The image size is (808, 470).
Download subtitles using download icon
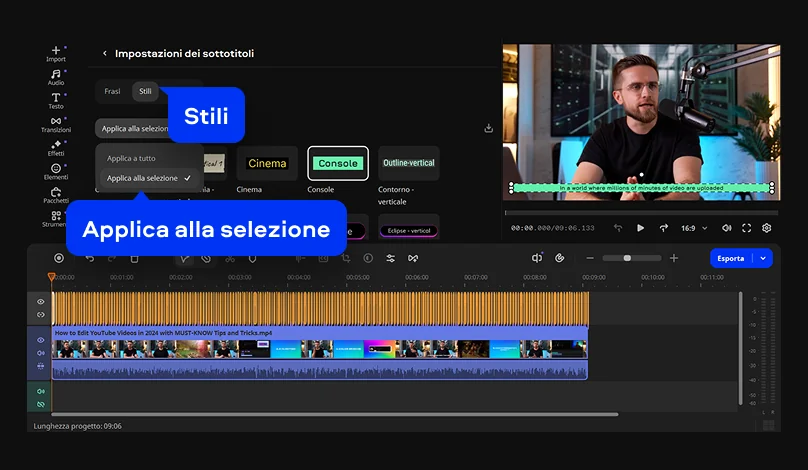pos(489,128)
